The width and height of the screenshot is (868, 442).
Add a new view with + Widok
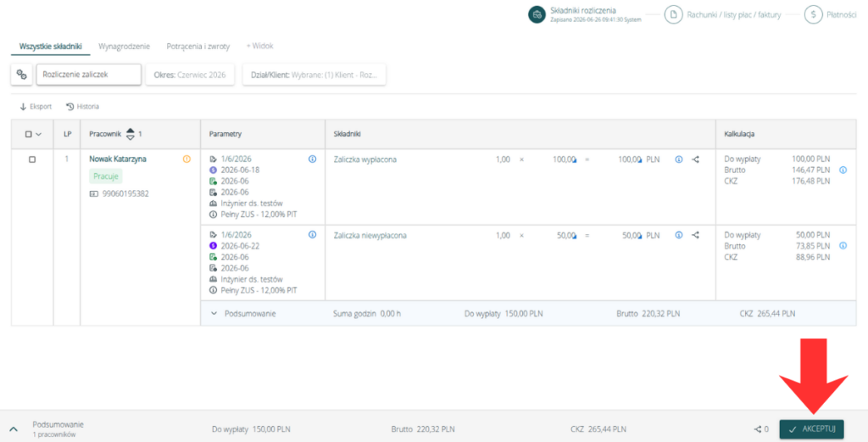(259, 46)
